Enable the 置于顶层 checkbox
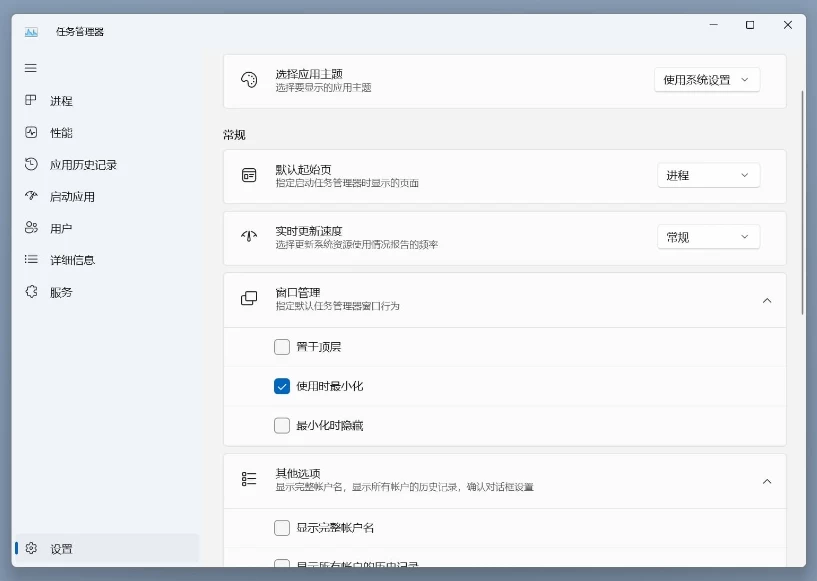The image size is (817, 581). pos(282,347)
